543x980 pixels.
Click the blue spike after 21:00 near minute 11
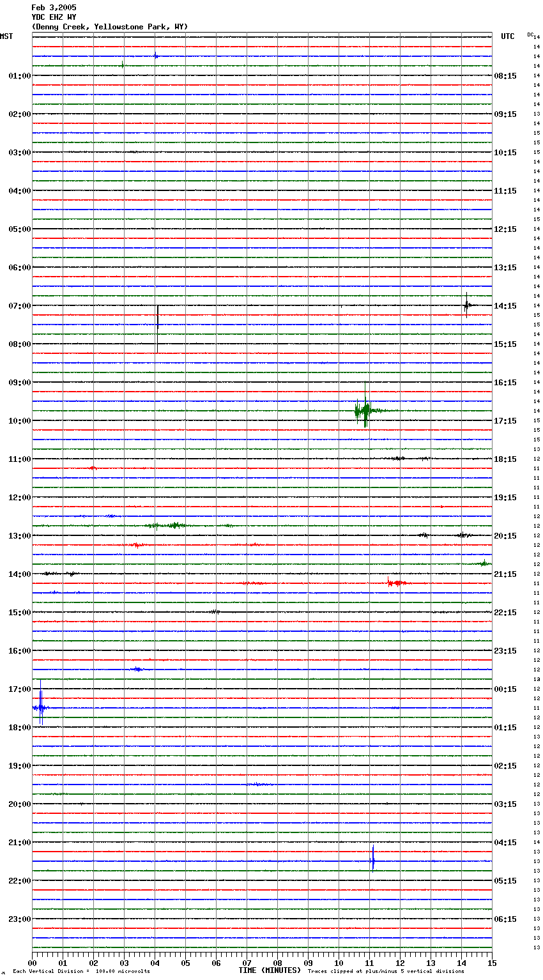[x=373, y=859]
